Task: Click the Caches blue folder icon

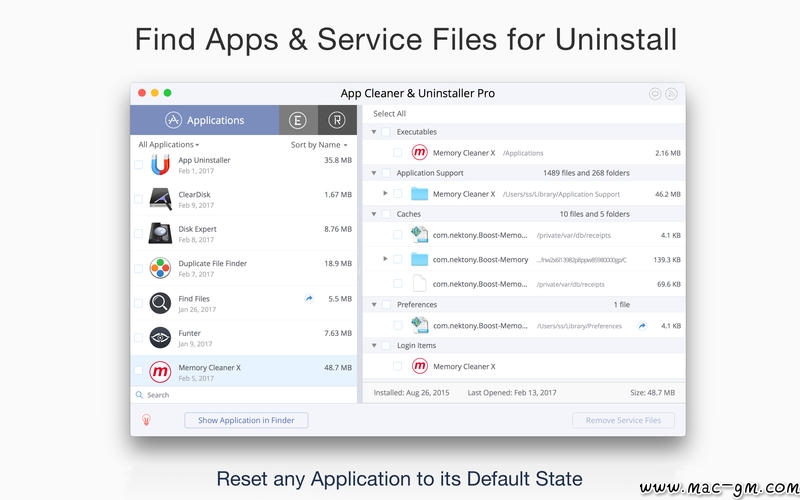Action: click(419, 259)
